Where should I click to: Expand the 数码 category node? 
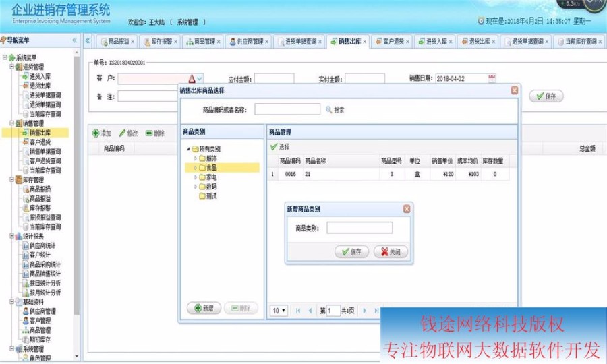[x=196, y=187]
